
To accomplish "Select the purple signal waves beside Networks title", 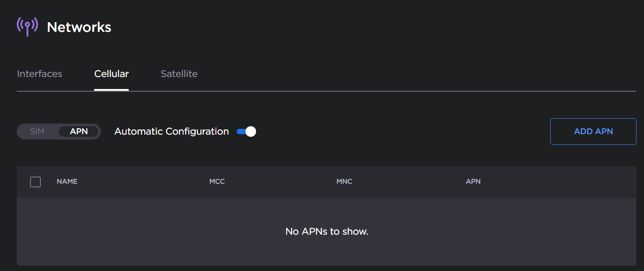I will tap(27, 27).
